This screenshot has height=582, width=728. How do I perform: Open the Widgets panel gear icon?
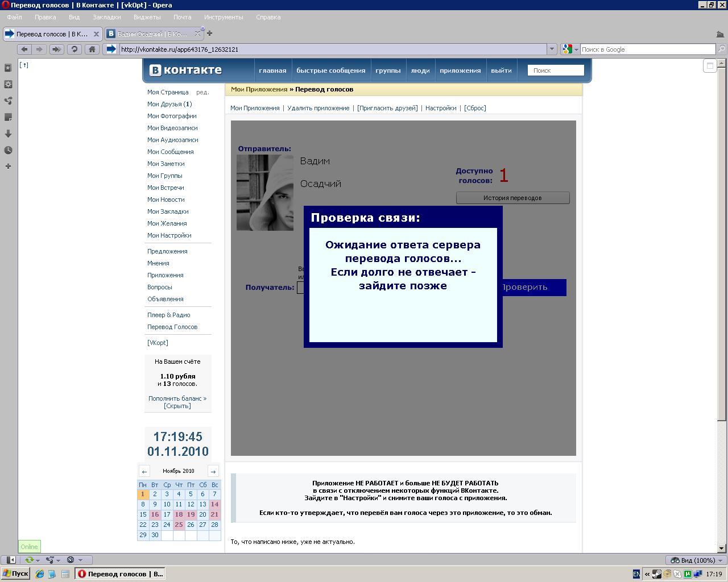[8, 84]
